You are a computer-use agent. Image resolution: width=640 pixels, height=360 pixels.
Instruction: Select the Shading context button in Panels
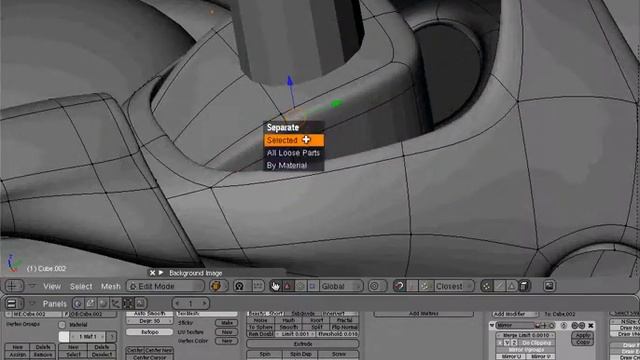[x=103, y=303]
